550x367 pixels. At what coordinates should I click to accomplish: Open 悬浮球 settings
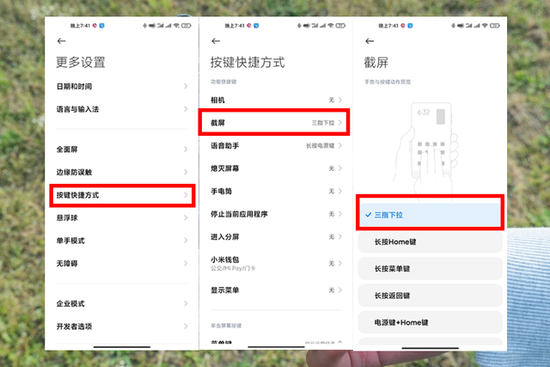click(122, 218)
